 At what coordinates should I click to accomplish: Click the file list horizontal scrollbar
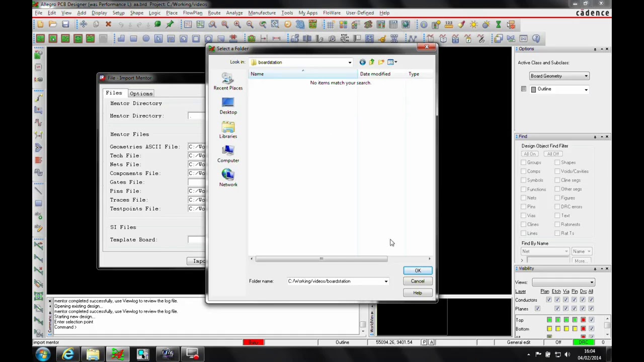(x=321, y=259)
